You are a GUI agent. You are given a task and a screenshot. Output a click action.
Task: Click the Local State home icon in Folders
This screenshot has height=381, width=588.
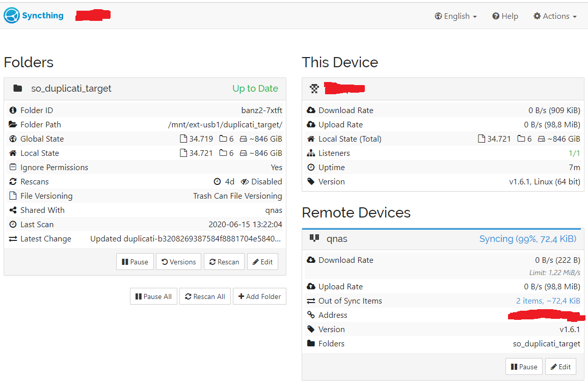[x=13, y=153]
